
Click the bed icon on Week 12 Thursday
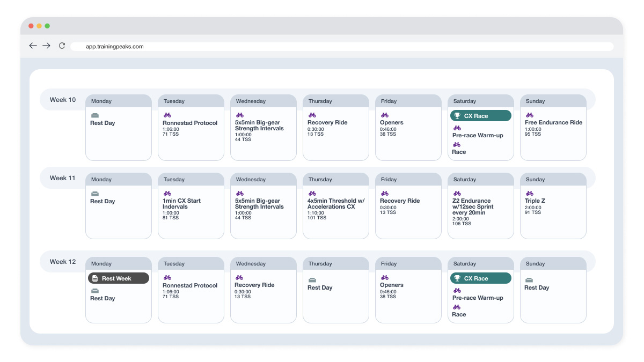click(x=312, y=280)
